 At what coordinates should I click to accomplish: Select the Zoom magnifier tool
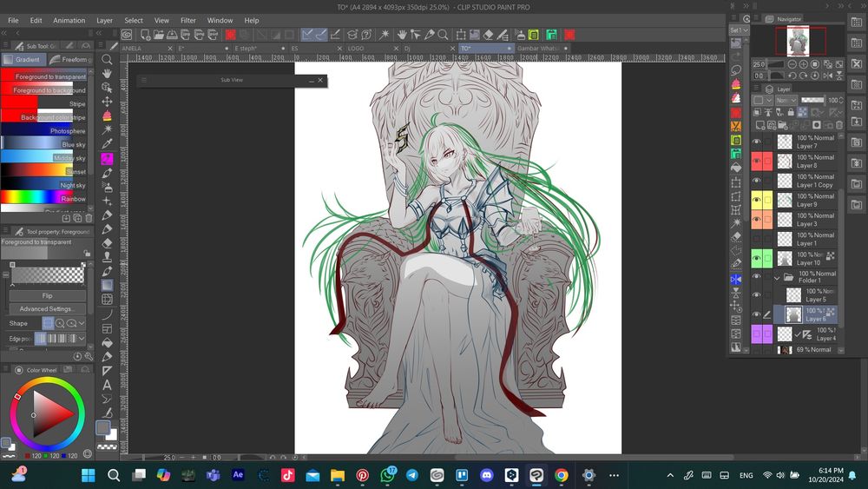(x=107, y=60)
